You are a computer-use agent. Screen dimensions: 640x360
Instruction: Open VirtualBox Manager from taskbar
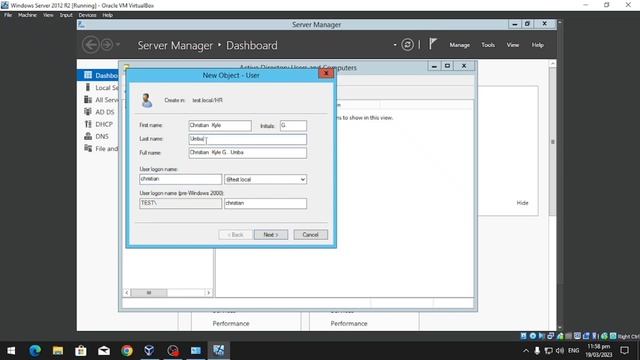(149, 350)
